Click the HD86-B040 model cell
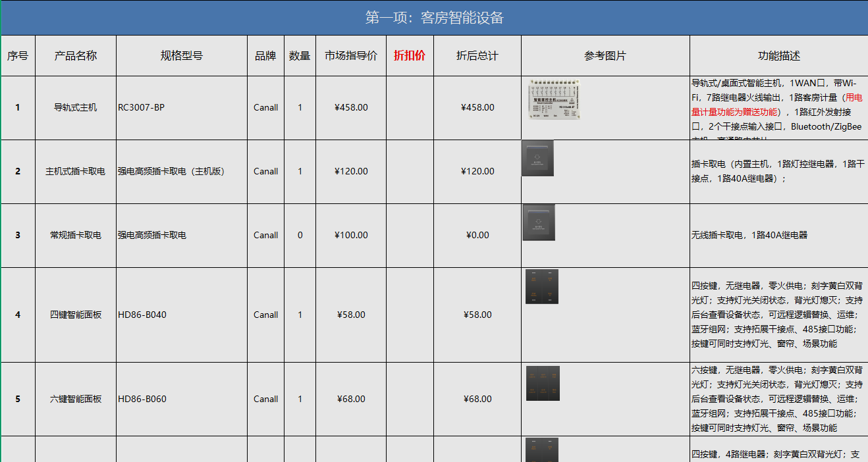Viewport: 868px width, 462px height. click(182, 315)
